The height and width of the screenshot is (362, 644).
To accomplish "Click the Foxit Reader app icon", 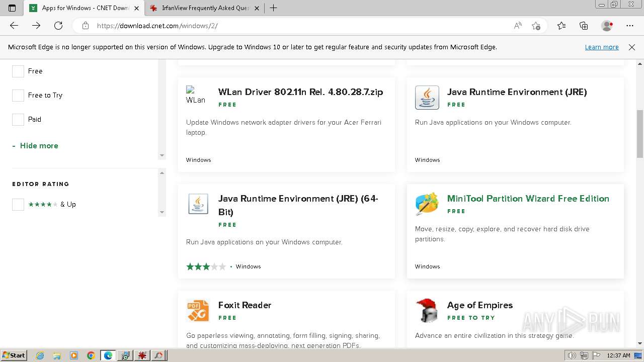I will pos(198,311).
